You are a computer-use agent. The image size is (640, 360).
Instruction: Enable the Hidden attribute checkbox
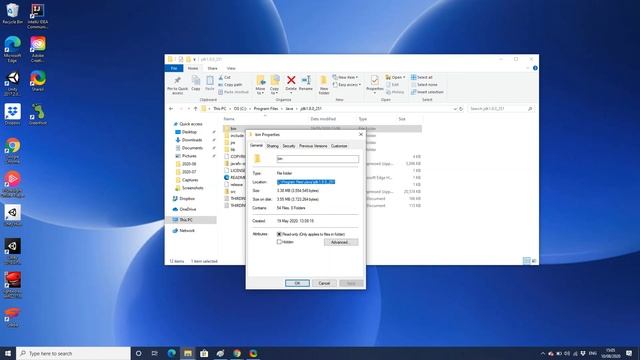tap(280, 242)
